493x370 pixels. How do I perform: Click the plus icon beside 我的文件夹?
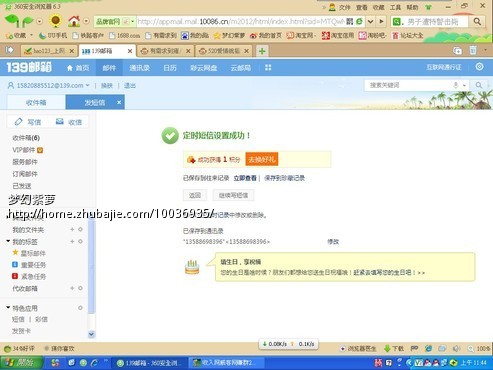tap(72, 229)
